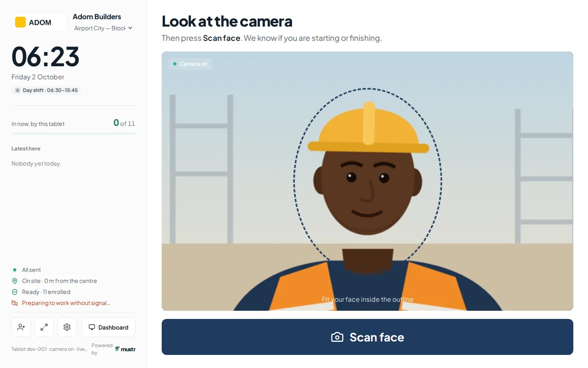Toggle fullscreen with the expand arrows icon

[44, 327]
